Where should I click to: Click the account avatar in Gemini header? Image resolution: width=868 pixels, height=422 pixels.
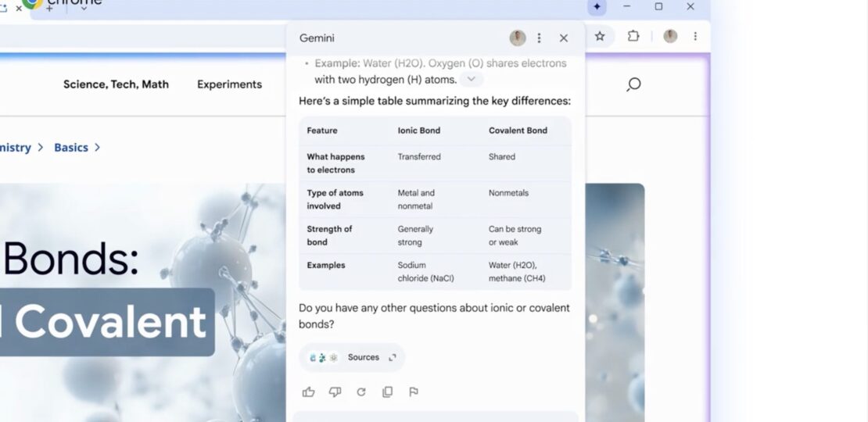517,38
